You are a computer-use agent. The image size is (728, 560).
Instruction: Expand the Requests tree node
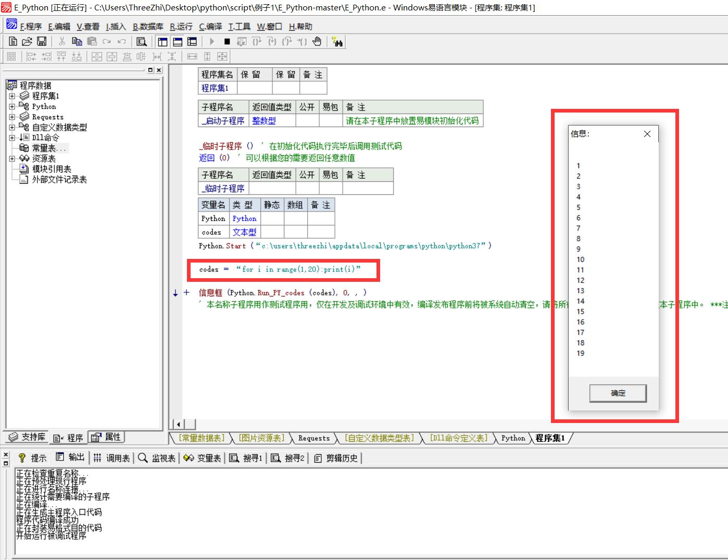(12, 117)
